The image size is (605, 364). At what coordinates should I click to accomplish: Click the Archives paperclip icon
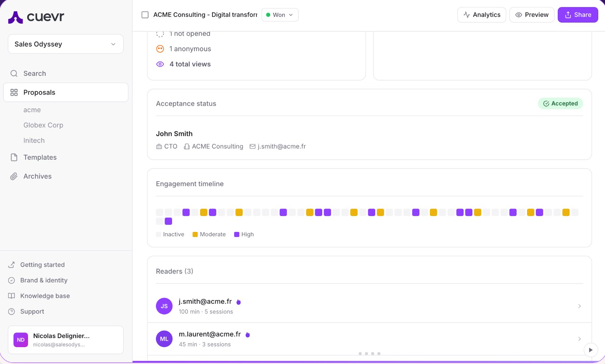pos(14,176)
